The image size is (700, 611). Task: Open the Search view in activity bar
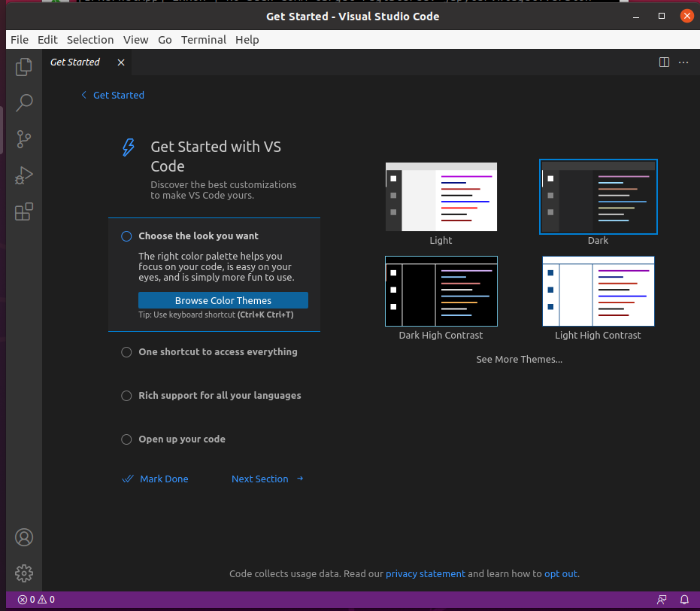click(x=23, y=103)
